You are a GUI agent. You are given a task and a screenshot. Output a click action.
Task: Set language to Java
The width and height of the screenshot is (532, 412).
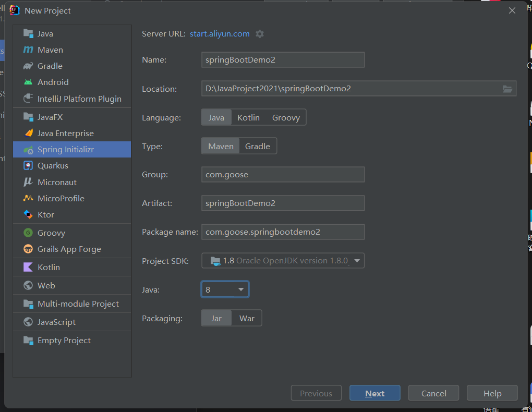tap(216, 117)
